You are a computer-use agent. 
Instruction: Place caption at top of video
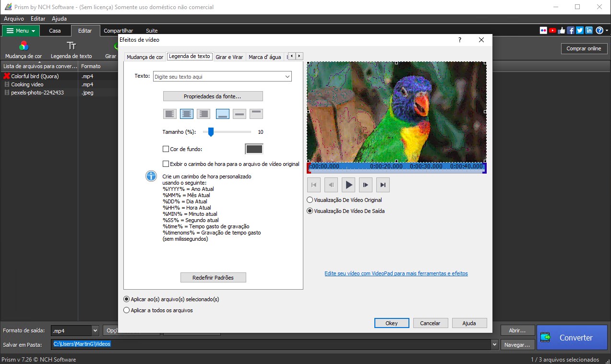point(256,114)
